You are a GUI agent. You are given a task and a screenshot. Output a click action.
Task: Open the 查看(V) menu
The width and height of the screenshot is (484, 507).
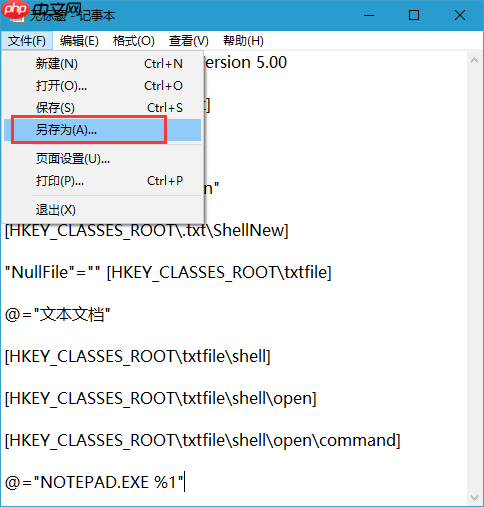189,41
